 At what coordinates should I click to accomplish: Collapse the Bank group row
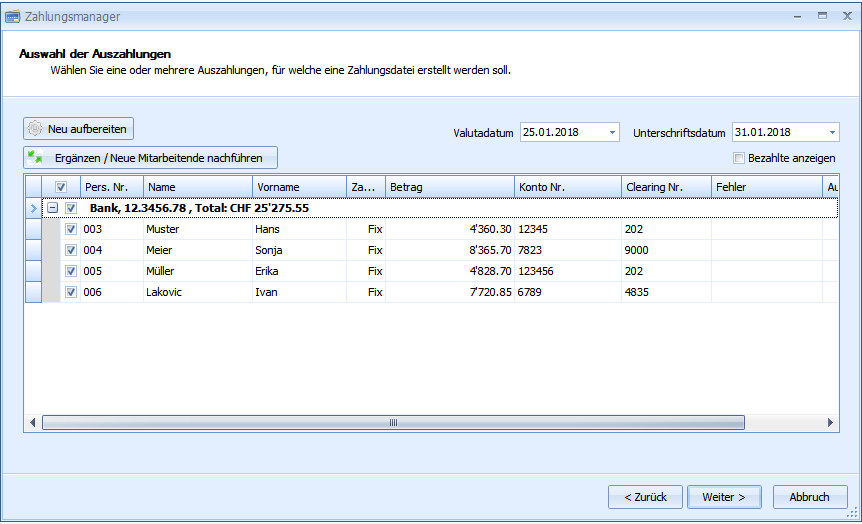pyautogui.click(x=53, y=208)
